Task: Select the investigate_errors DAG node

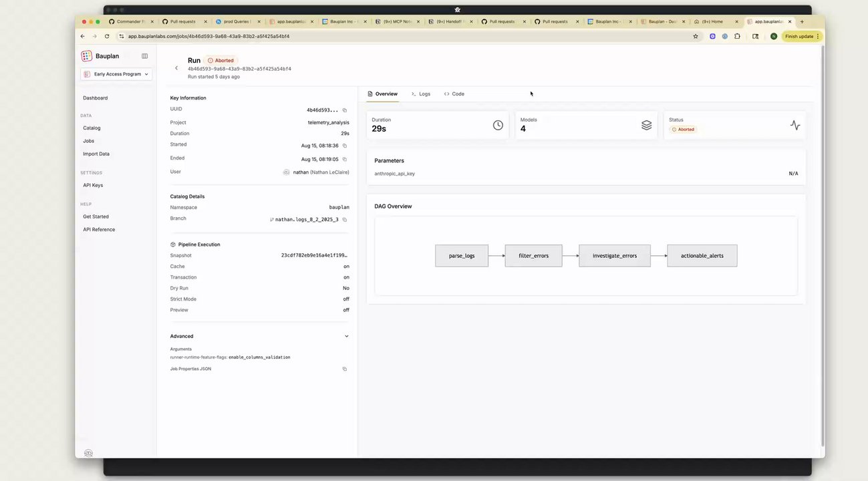Action: click(x=615, y=256)
